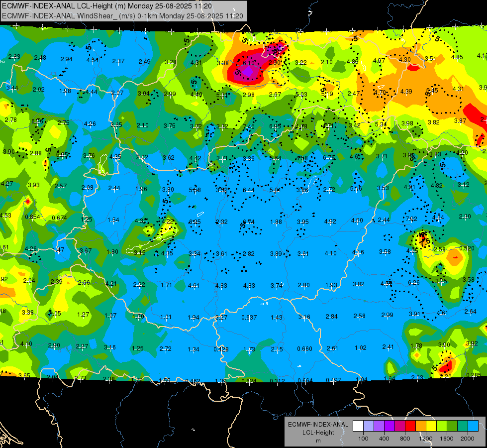Select the yellow legend swatch
The width and height of the screenshot is (487, 448).
[431, 426]
